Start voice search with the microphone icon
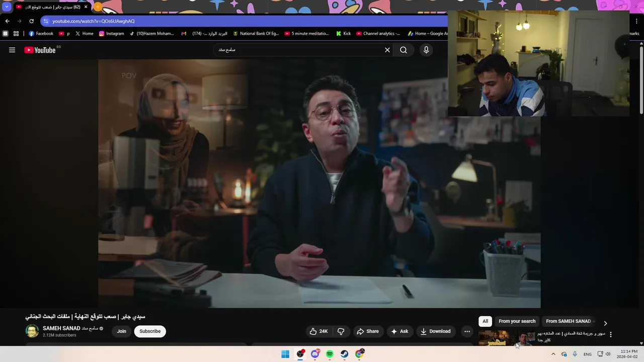 click(426, 50)
